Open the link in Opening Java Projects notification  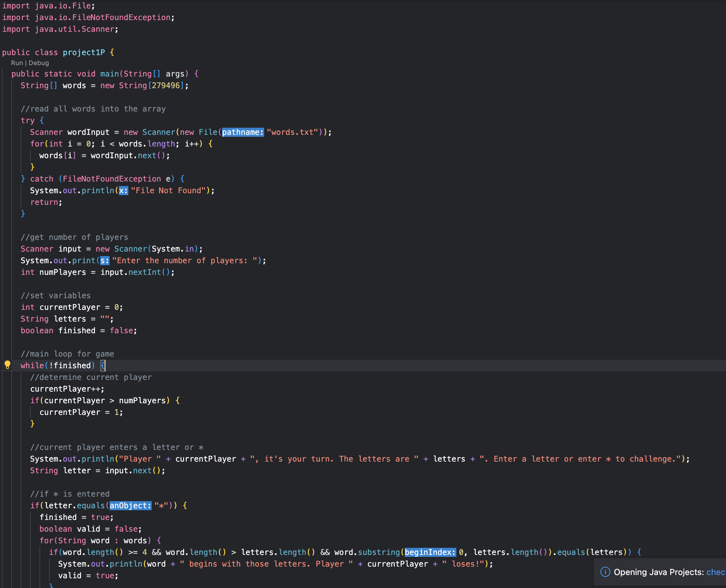715,572
